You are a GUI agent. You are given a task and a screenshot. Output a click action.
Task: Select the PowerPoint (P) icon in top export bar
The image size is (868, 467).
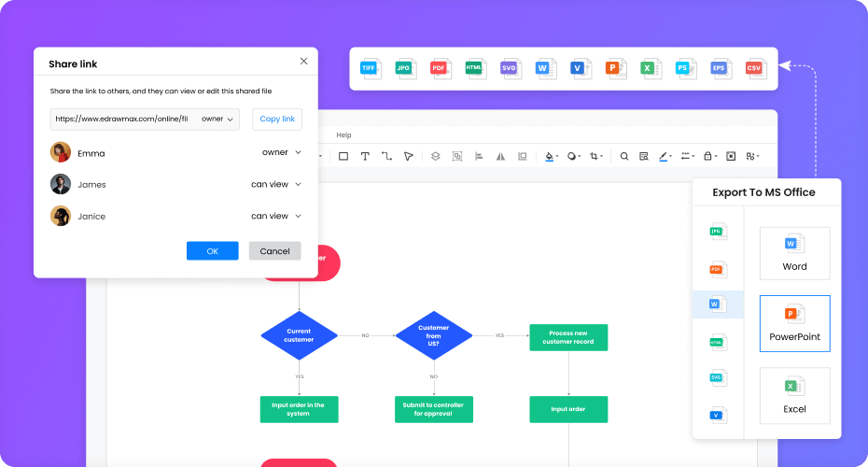(615, 69)
